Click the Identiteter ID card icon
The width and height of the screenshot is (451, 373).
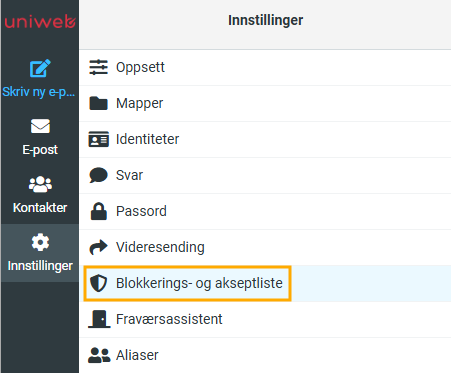point(98,139)
